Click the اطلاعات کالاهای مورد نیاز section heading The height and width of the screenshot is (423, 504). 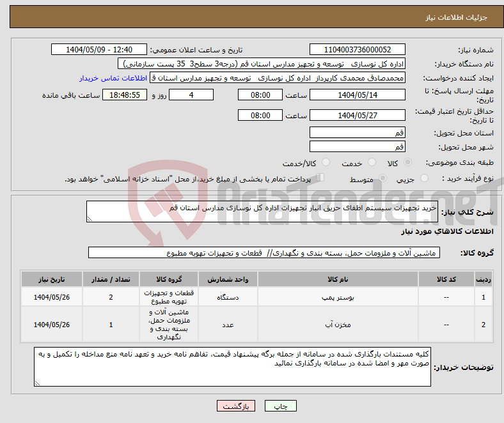click(x=447, y=231)
